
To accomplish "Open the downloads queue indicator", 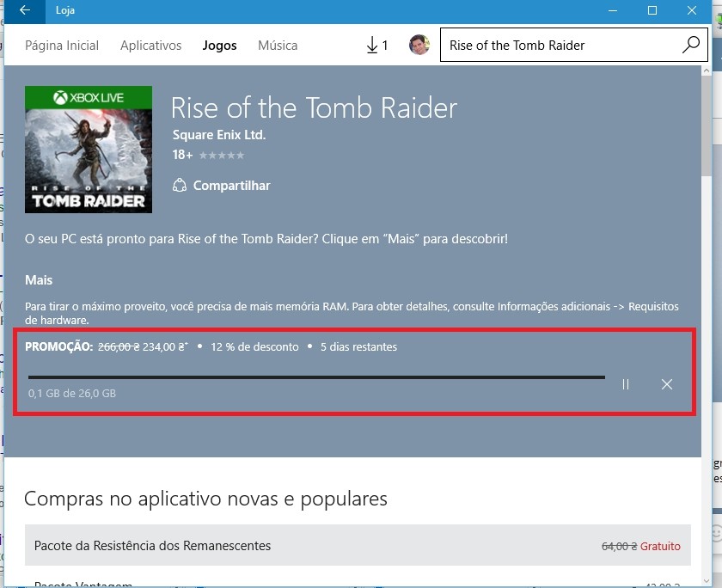I will point(376,46).
